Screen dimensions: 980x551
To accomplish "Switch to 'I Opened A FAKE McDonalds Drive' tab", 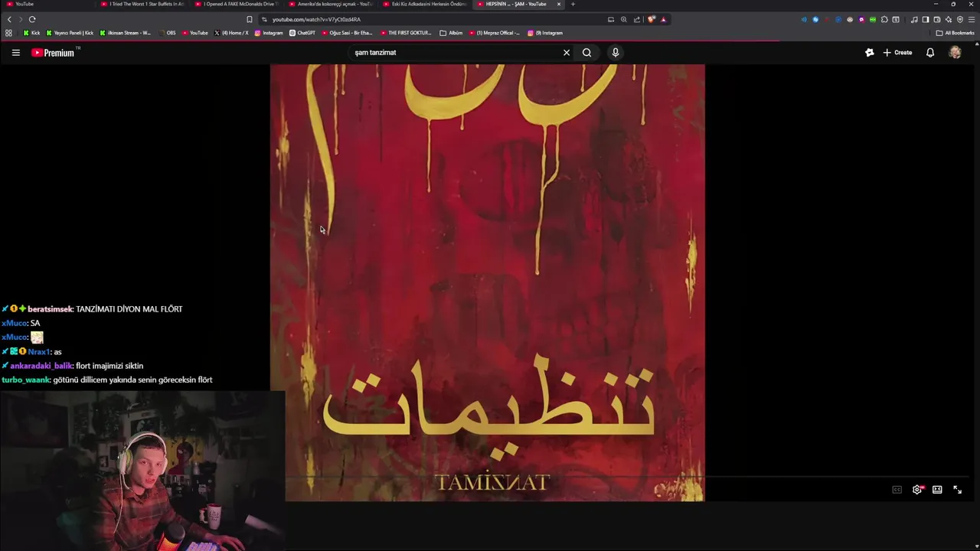I will click(x=236, y=4).
